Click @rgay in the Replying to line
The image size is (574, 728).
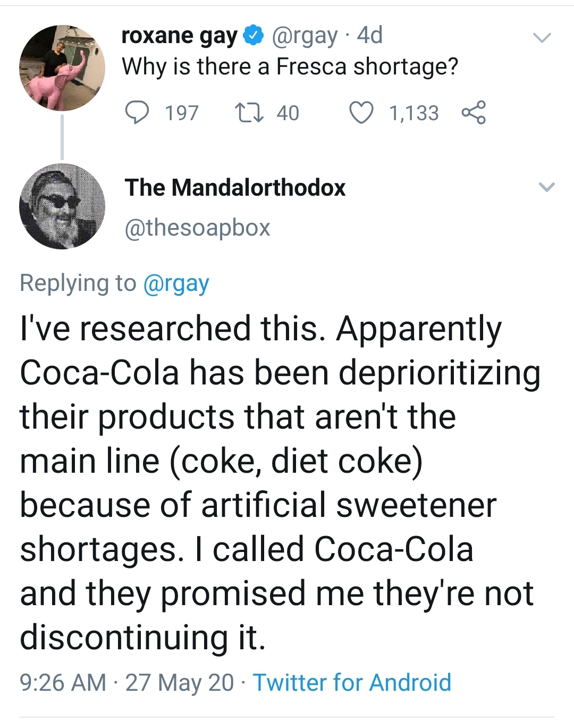176,283
